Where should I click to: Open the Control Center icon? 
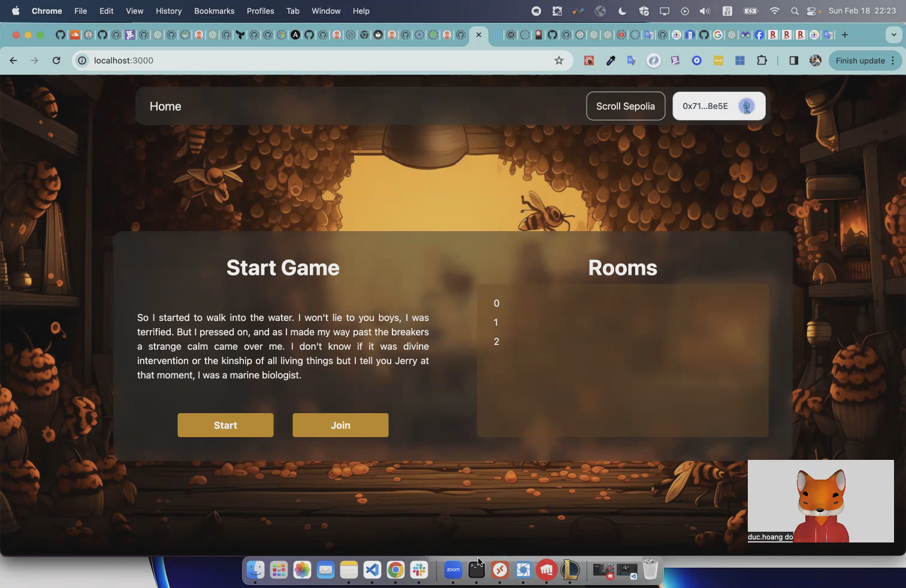(x=813, y=11)
